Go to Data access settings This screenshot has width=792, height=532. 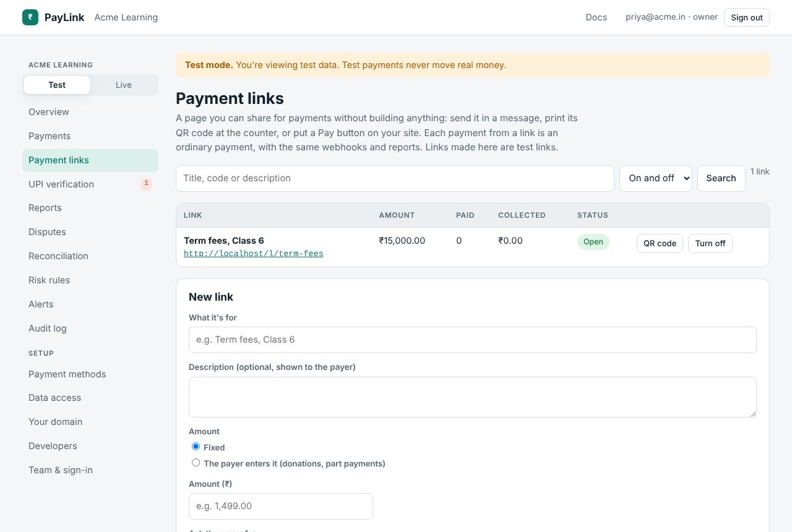(x=90, y=398)
